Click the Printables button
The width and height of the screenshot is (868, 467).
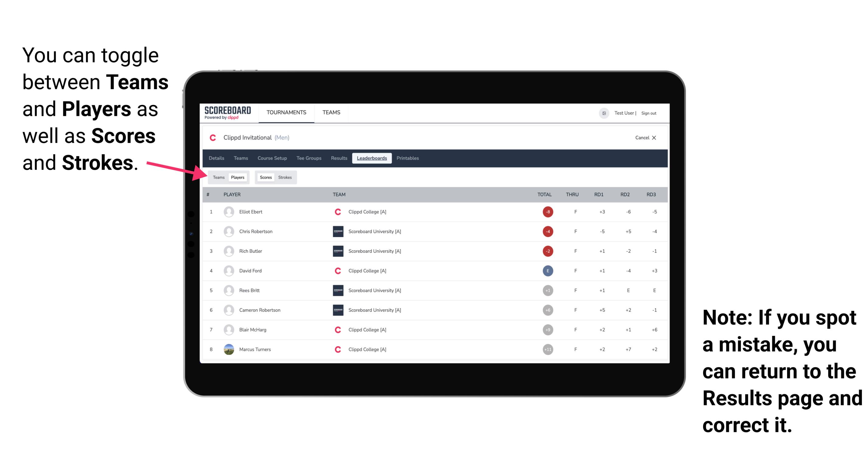click(409, 158)
